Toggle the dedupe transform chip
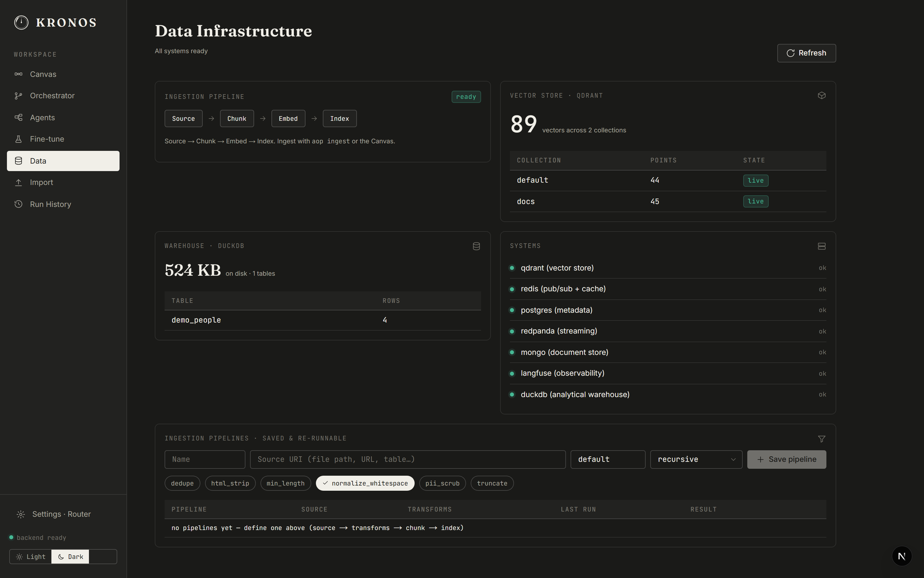Image resolution: width=924 pixels, height=578 pixels. pos(182,483)
